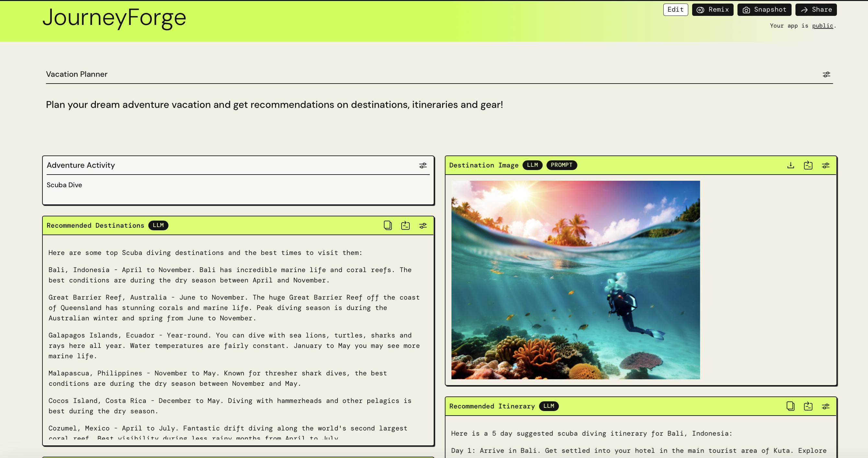Click the Remix button
868x458 pixels.
712,9
